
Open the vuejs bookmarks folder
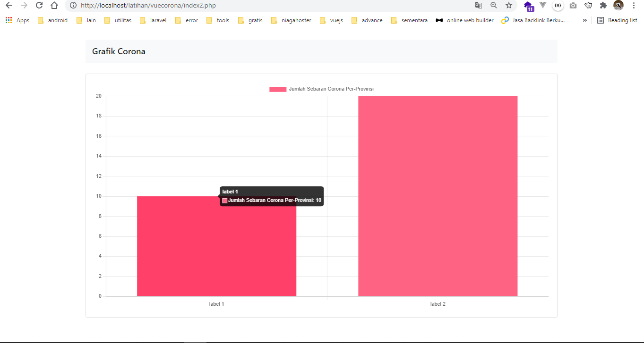click(336, 20)
